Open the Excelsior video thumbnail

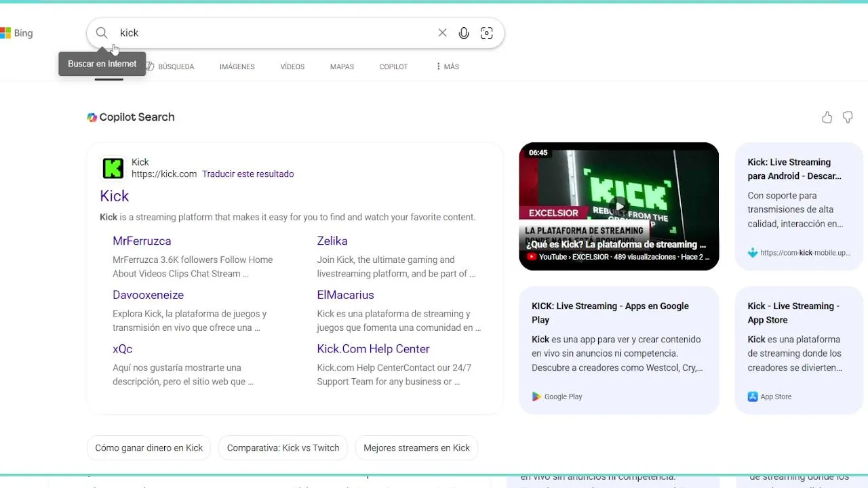click(x=618, y=206)
